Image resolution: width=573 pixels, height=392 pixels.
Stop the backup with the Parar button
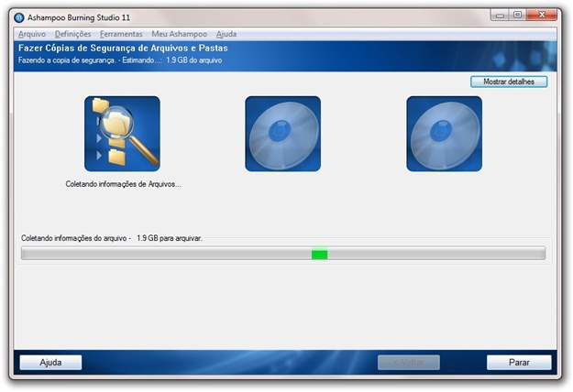[519, 363]
